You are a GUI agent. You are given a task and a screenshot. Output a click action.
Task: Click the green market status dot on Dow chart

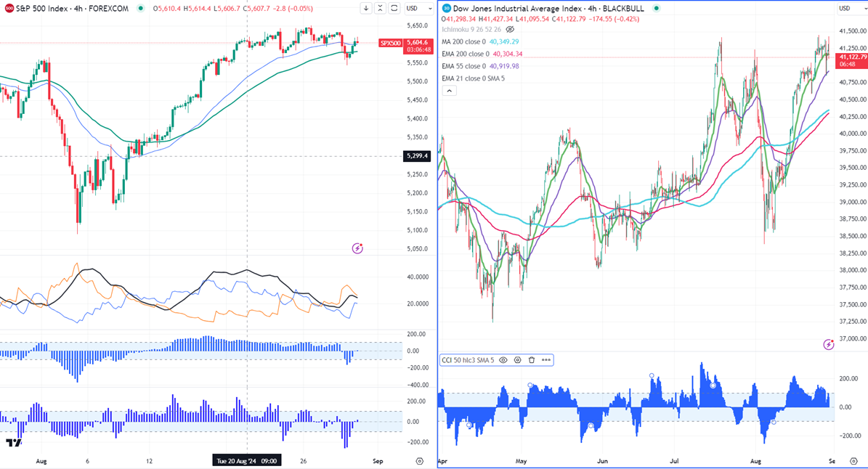pyautogui.click(x=657, y=8)
